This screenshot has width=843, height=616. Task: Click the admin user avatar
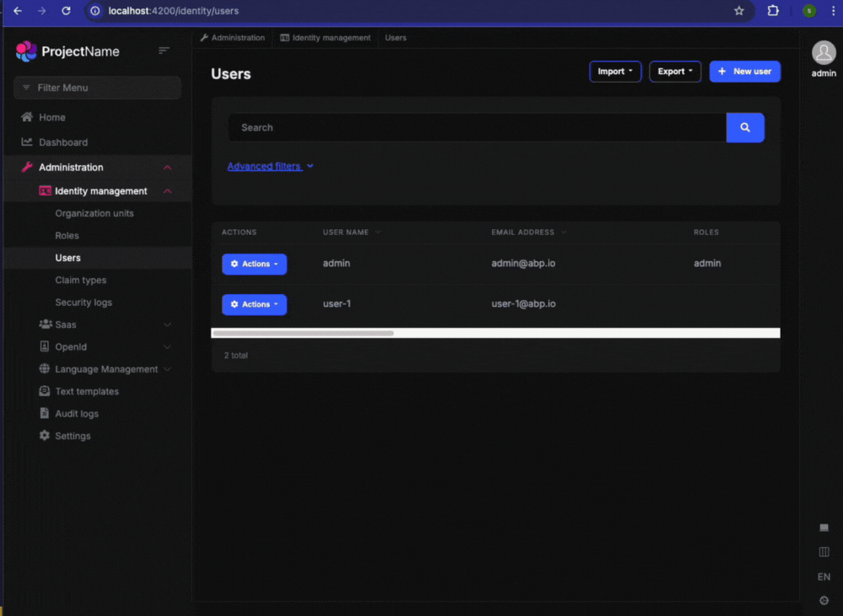click(x=823, y=53)
